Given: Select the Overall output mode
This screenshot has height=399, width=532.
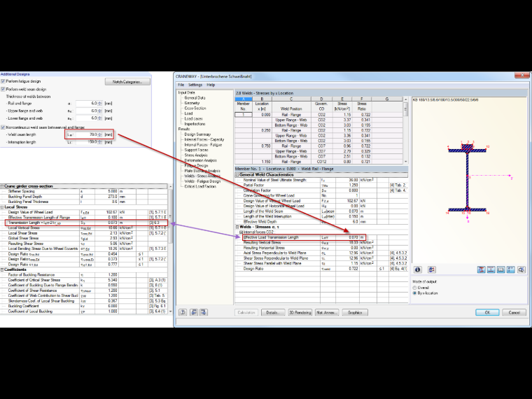Looking at the screenshot, I should (414, 288).
